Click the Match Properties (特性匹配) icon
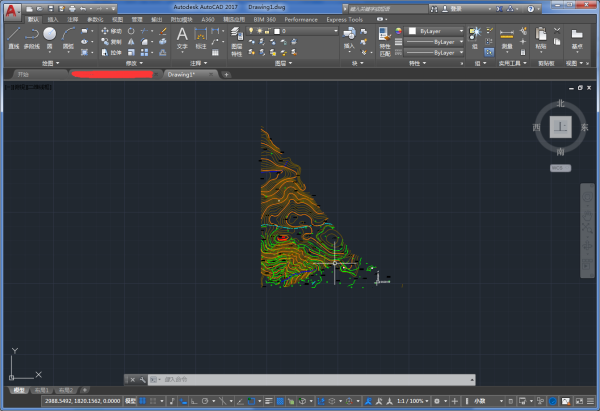This screenshot has height=411, width=600. pyautogui.click(x=385, y=36)
